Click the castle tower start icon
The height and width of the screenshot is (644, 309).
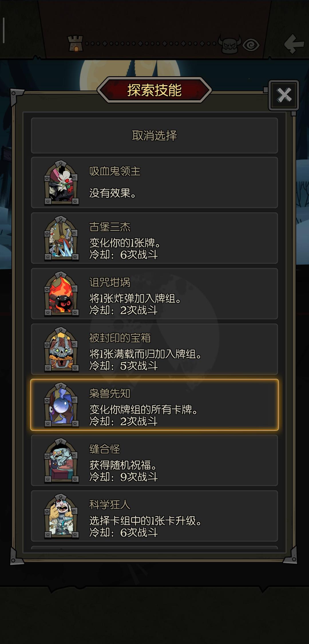[x=76, y=44]
